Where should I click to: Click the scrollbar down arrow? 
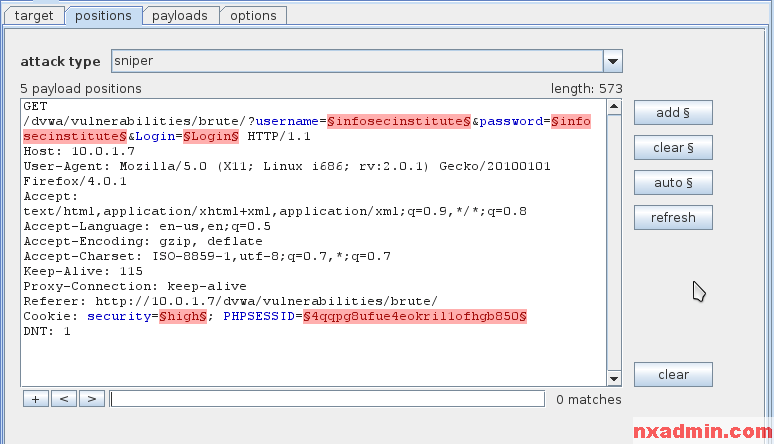(614, 378)
